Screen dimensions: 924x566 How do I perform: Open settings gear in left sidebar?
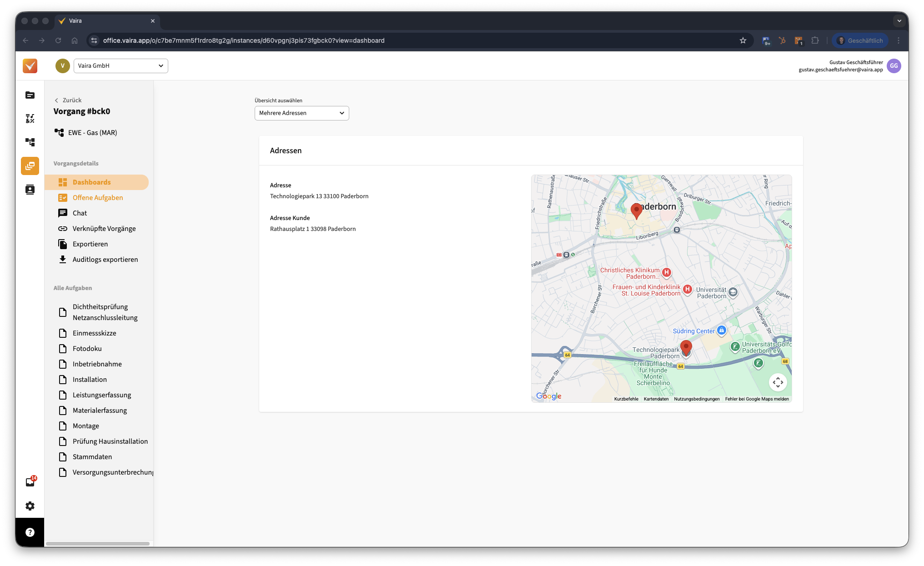30,506
